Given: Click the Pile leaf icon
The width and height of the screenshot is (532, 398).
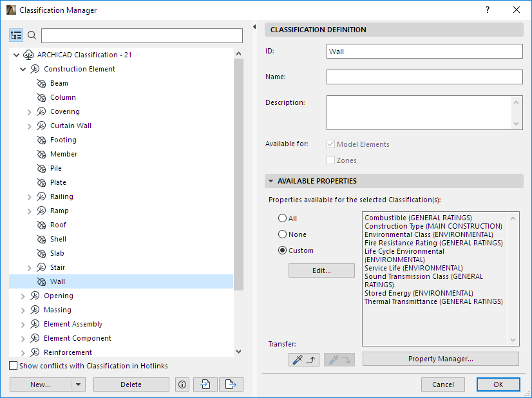Looking at the screenshot, I should point(41,169).
